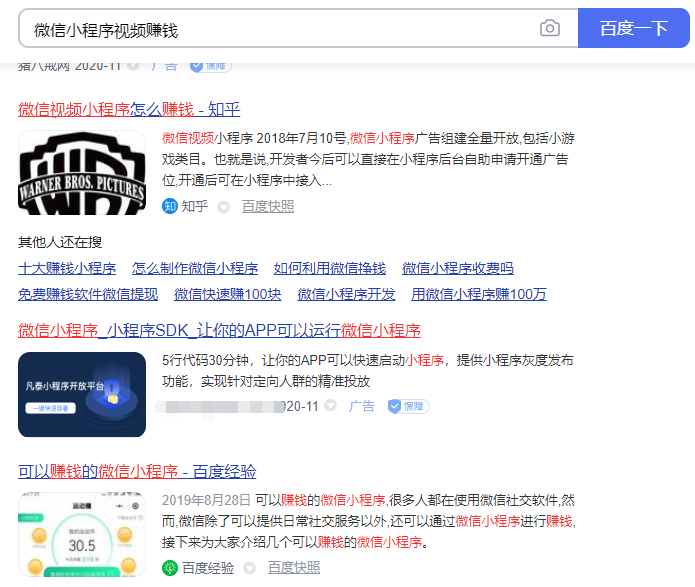This screenshot has width=695, height=587.
Task: Select related search 用微信小程序赚100万
Action: click(x=479, y=294)
